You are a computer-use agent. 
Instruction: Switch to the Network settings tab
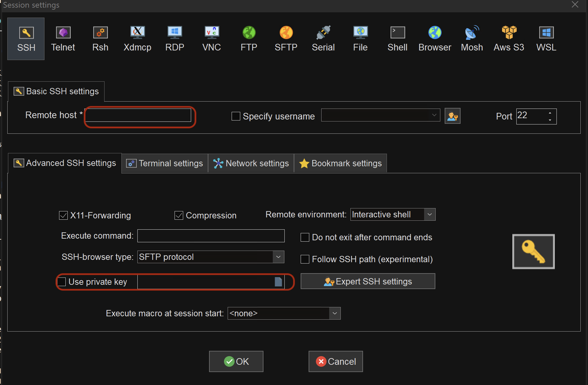pos(251,163)
